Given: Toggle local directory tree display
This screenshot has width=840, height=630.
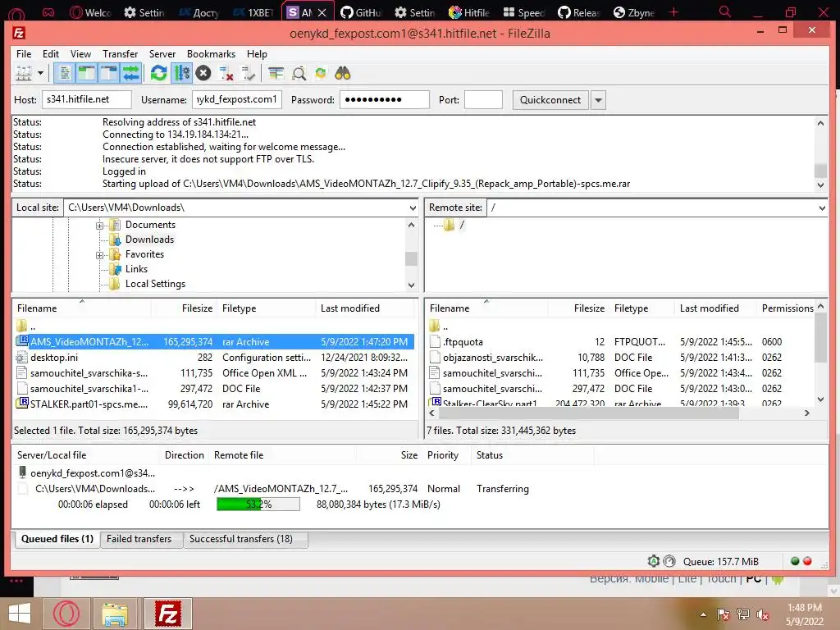Looking at the screenshot, I should [x=86, y=73].
